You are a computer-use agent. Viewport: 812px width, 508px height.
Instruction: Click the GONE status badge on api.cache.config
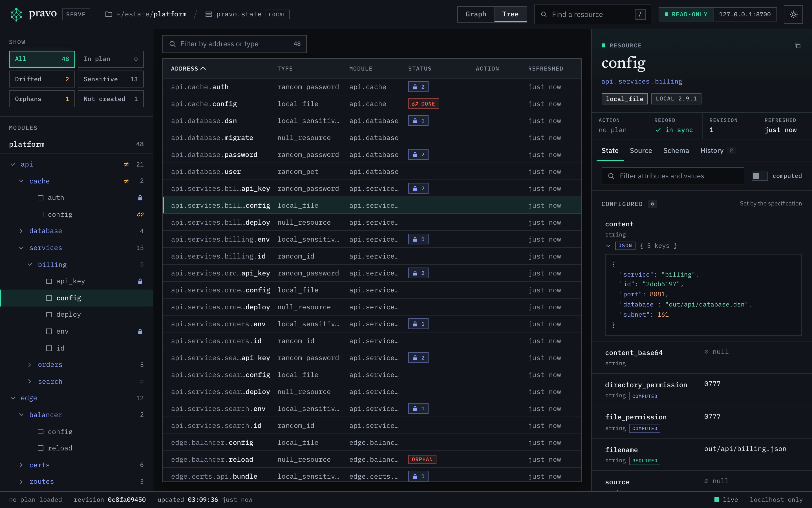click(x=423, y=104)
